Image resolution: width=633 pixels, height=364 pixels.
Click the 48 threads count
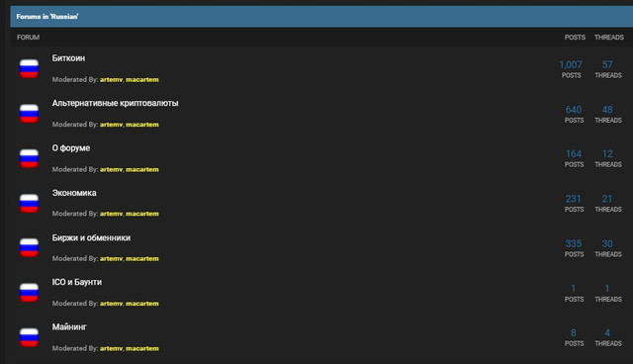click(x=607, y=110)
